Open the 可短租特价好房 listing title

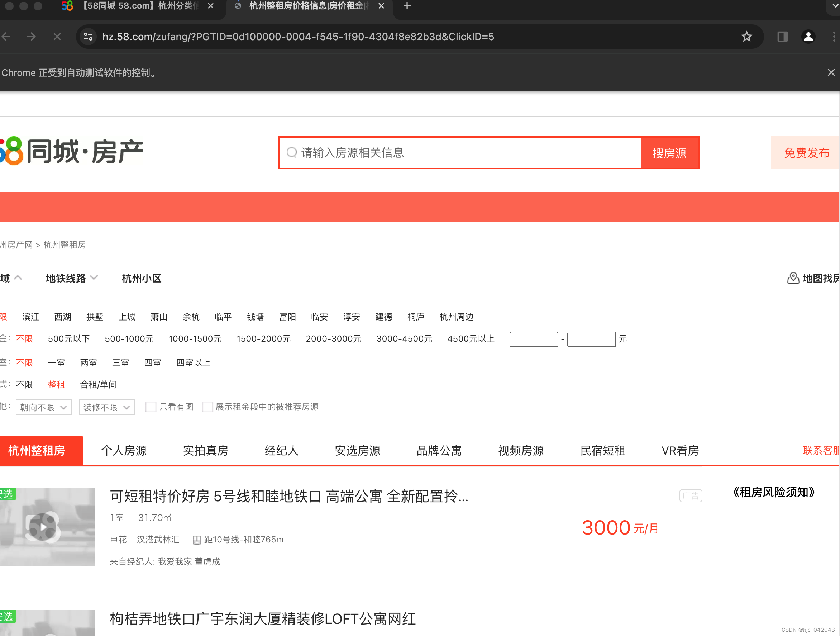(x=289, y=497)
